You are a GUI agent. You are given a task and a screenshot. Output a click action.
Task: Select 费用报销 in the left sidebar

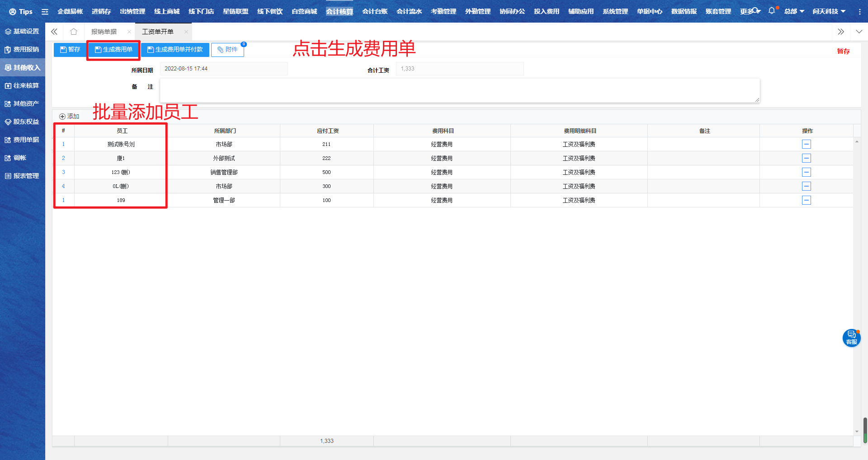click(23, 49)
